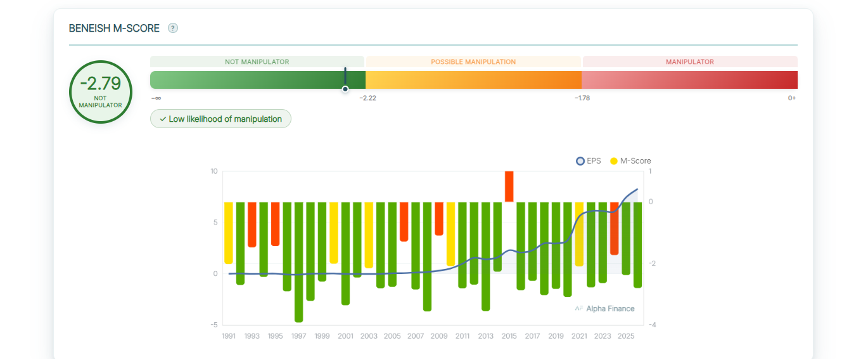Click the 2009 x-axis label
Image resolution: width=868 pixels, height=359 pixels.
click(x=439, y=336)
